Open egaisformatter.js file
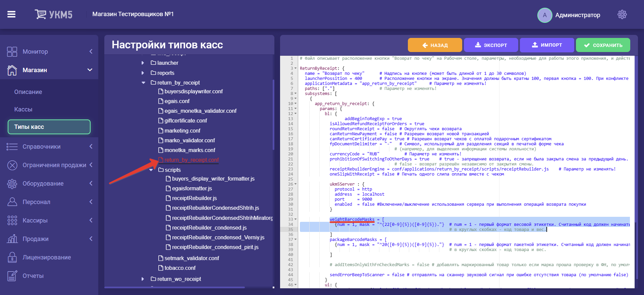644x295 pixels. click(192, 188)
